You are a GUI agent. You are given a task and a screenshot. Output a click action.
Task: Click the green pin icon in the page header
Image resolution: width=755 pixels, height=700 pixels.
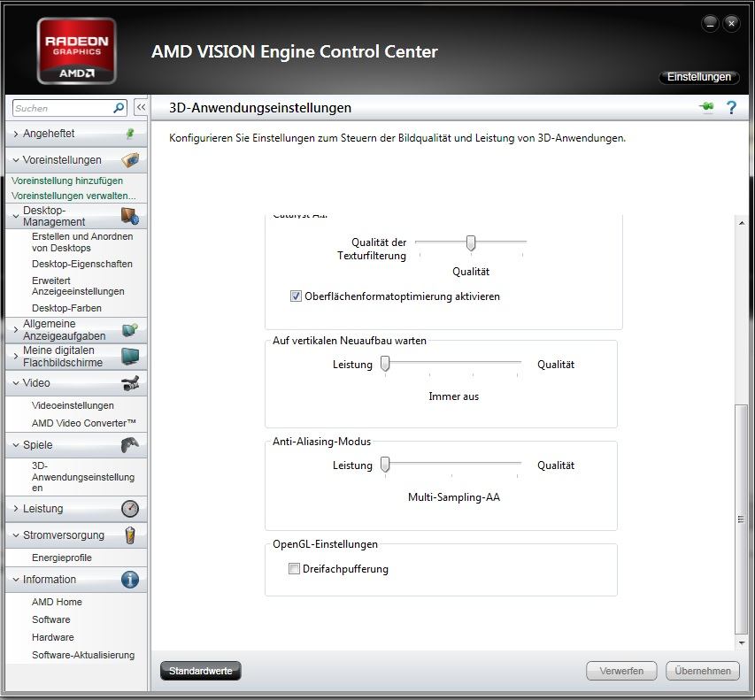click(x=707, y=107)
